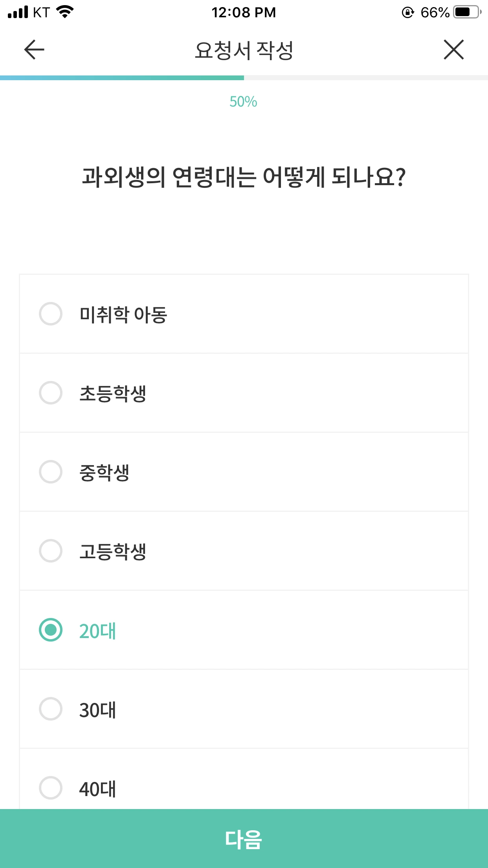Image resolution: width=488 pixels, height=868 pixels.
Task: Close the request form with X
Action: click(454, 50)
